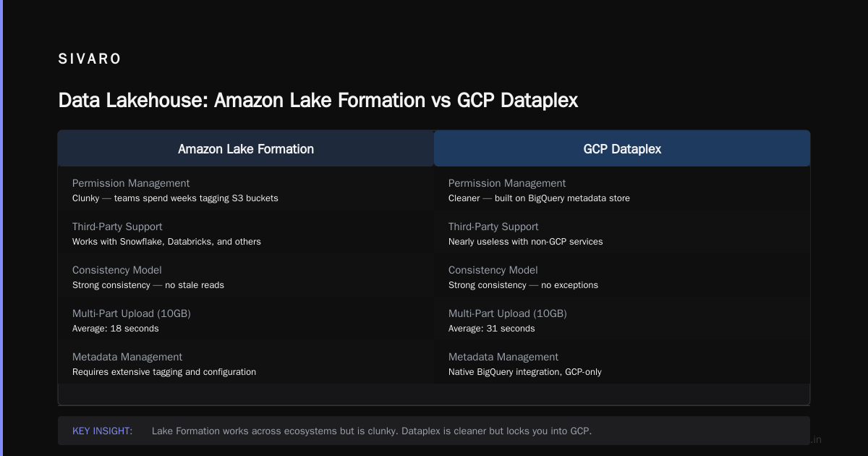
Task: Click 'Average: 18 seconds' value
Action: pyautogui.click(x=116, y=329)
